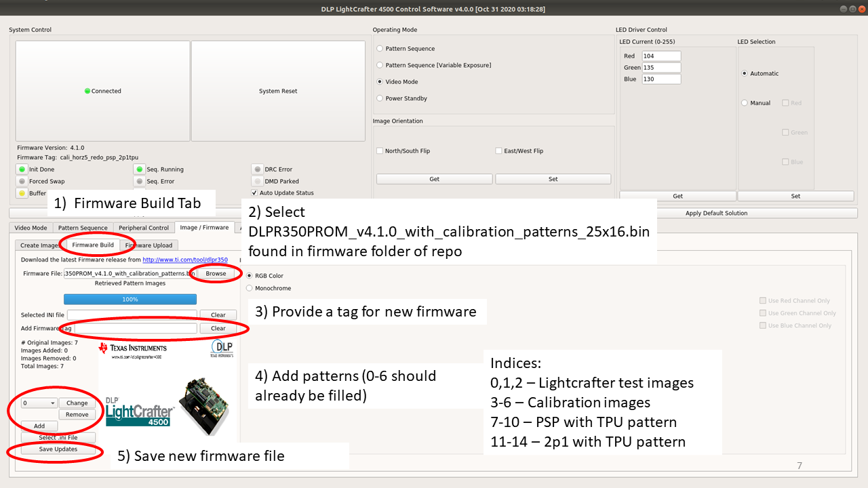Click the Green LED current field
This screenshot has height=488, width=868.
point(661,67)
